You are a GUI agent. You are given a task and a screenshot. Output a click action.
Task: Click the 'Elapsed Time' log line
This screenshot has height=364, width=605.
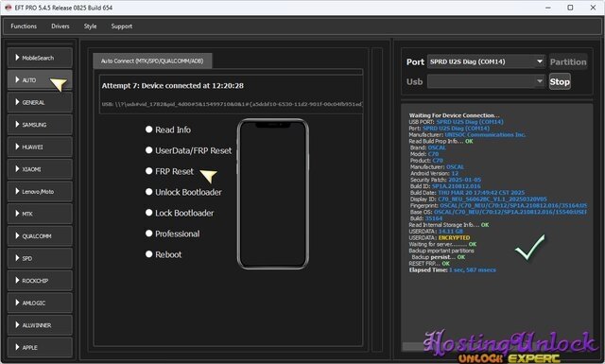[x=452, y=269]
